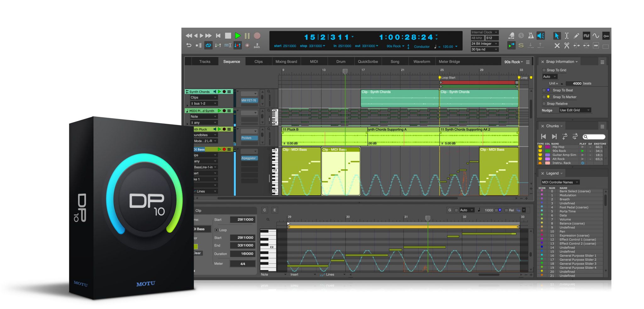Image resolution: width=644 pixels, height=309 pixels.
Task: Toggle audible mode speaker icon
Action: [x=541, y=36]
